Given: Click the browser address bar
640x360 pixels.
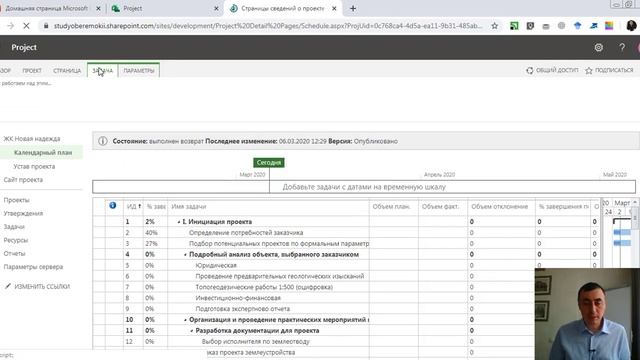Looking at the screenshot, I should click(267, 26).
